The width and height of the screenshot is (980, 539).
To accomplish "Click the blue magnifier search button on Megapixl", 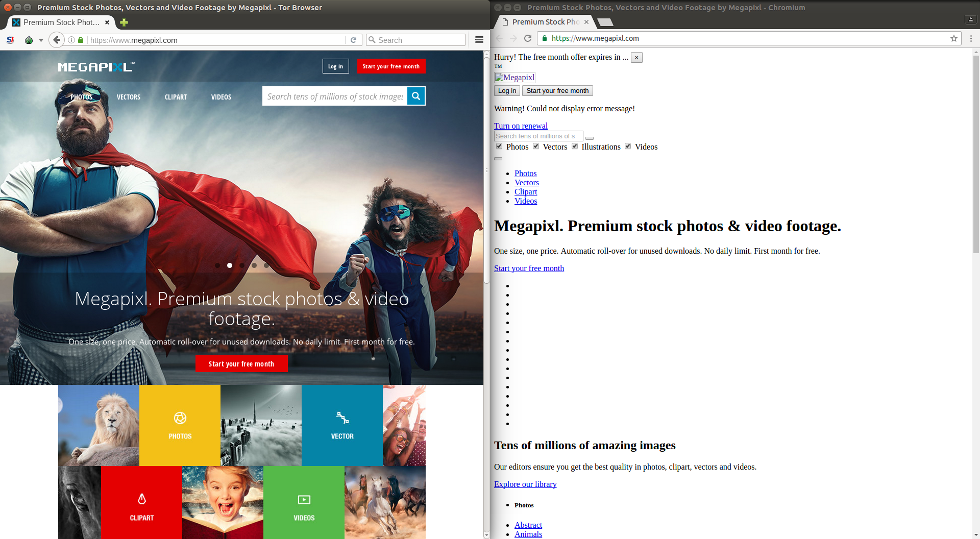I will [416, 96].
